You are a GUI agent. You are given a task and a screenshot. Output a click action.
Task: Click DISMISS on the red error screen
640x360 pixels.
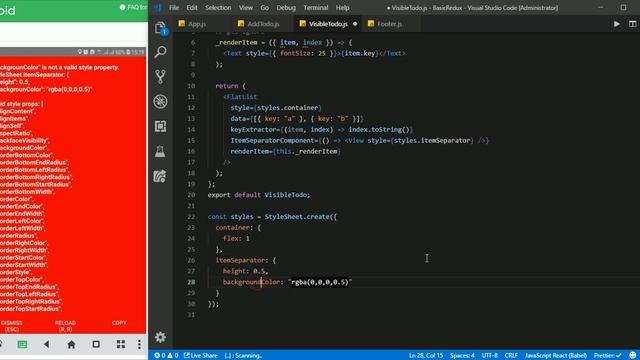pyautogui.click(x=12, y=326)
